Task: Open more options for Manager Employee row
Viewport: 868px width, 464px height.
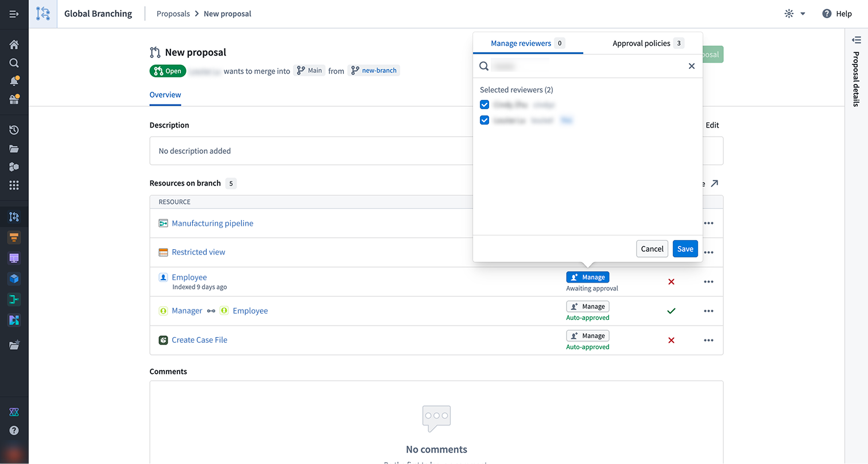Action: coord(709,311)
